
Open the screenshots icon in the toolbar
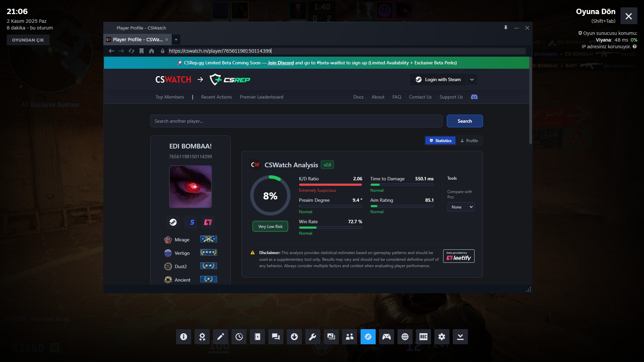click(x=331, y=337)
